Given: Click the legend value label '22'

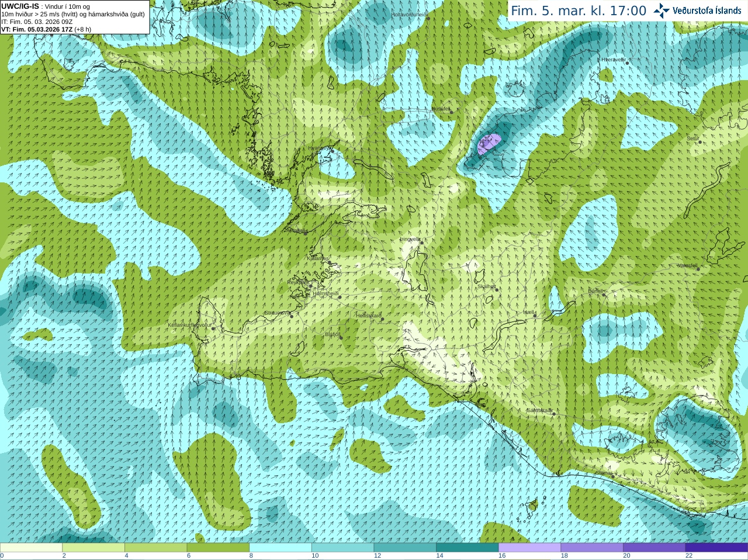Looking at the screenshot, I should 689,556.
